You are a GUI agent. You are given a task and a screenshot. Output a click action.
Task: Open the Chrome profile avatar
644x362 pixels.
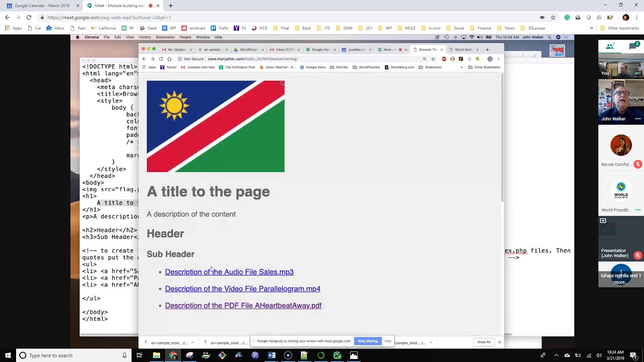626,17
